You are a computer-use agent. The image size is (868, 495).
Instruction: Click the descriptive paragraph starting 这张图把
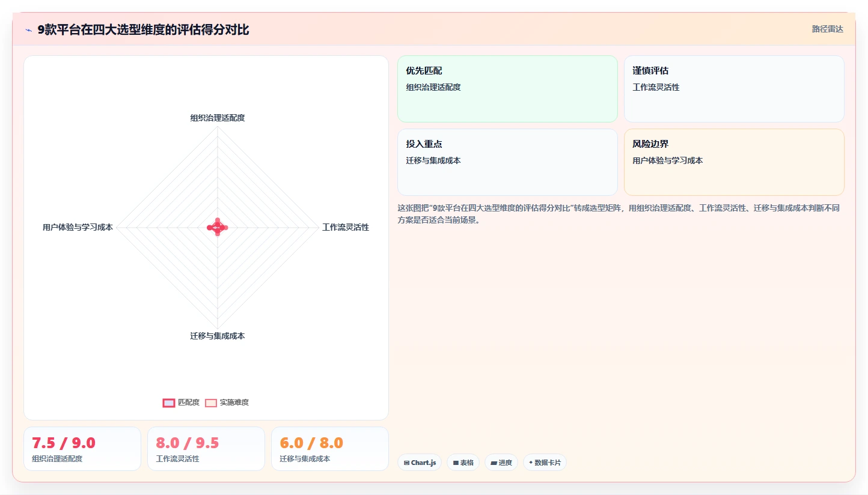619,213
